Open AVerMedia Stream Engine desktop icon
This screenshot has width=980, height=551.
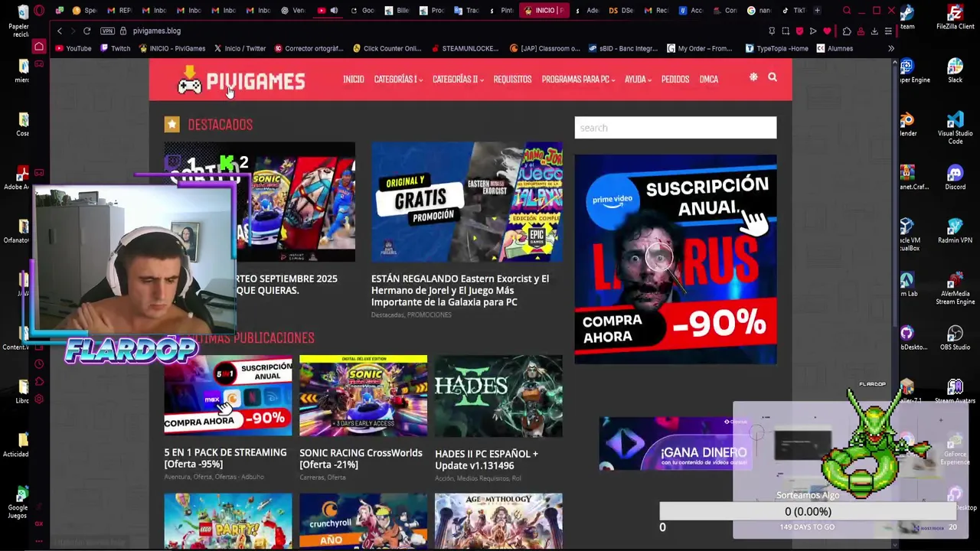pos(955,288)
